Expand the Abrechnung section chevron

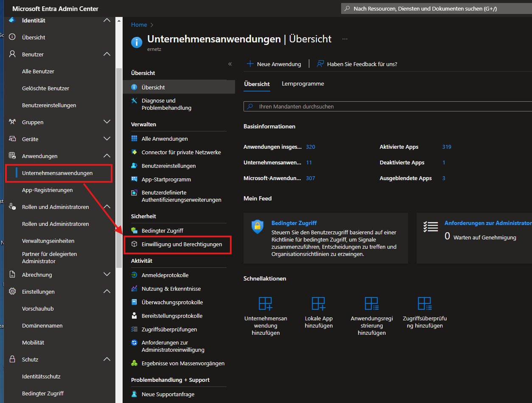pos(107,275)
